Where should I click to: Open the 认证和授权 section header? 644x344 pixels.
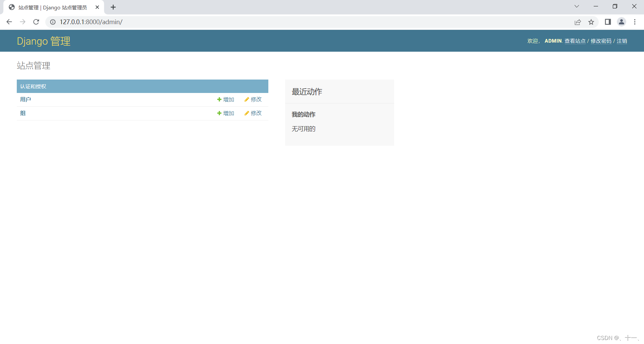(x=33, y=87)
